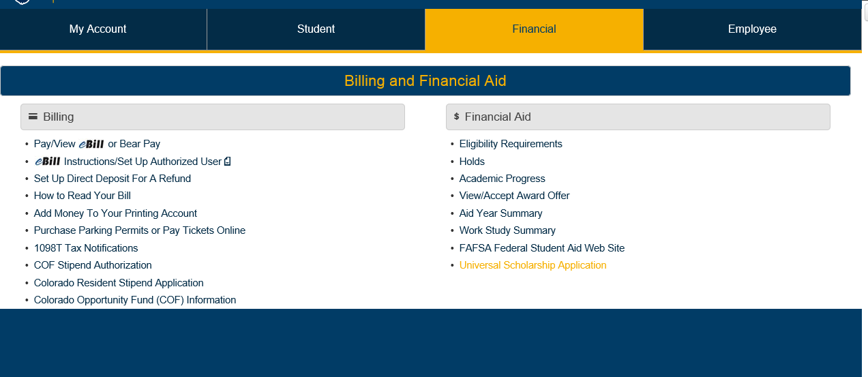Open the Universal Scholarship Application link
The width and height of the screenshot is (868, 377).
point(533,265)
